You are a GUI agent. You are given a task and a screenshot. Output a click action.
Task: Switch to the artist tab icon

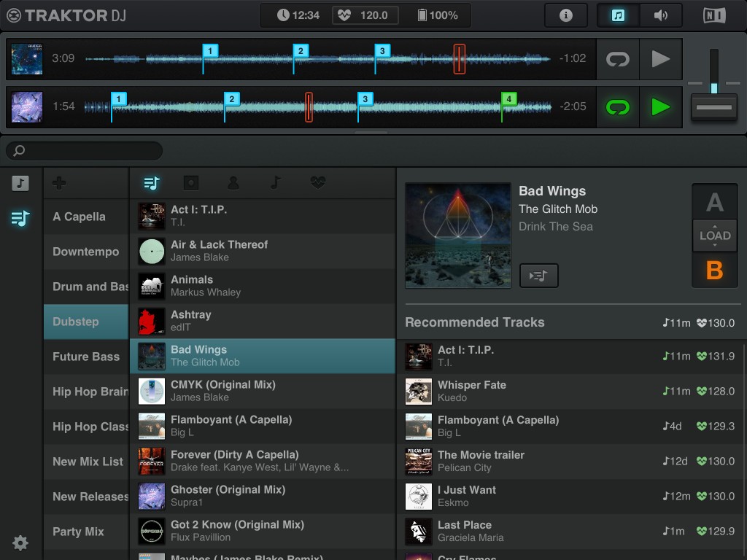(233, 183)
